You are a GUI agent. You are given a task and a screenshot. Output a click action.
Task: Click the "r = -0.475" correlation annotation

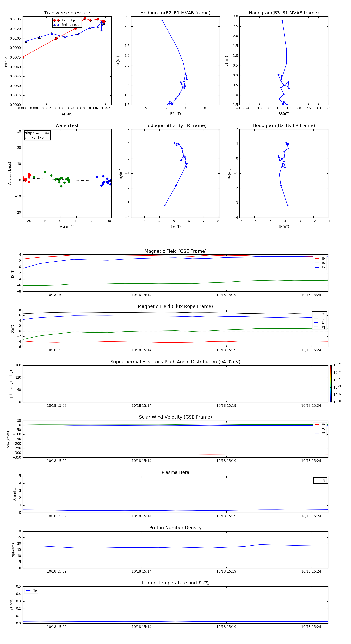[x=35, y=137]
